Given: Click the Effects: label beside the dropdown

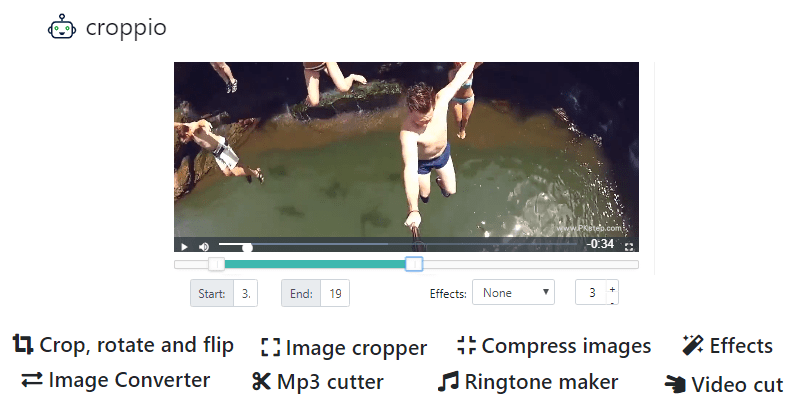Looking at the screenshot, I should point(448,294).
